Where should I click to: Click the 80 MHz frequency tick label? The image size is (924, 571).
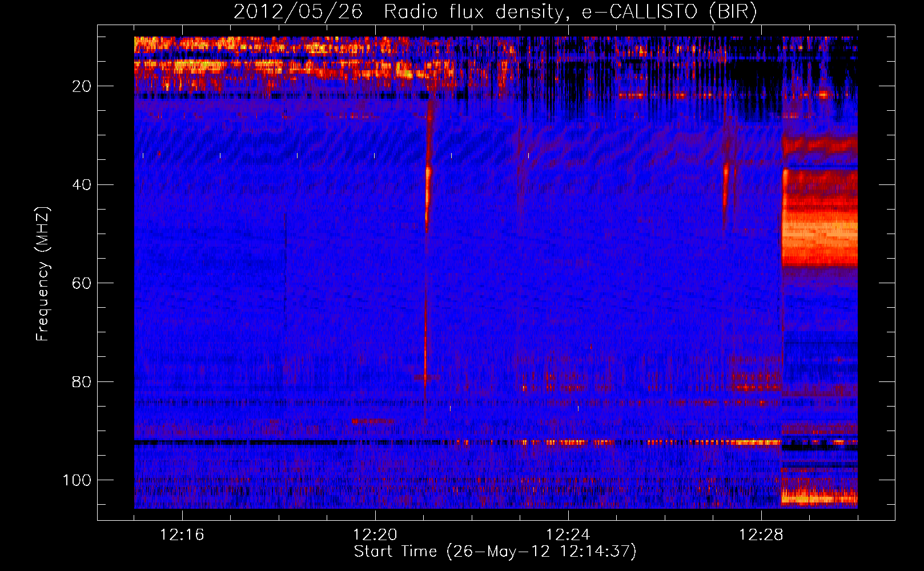point(82,381)
